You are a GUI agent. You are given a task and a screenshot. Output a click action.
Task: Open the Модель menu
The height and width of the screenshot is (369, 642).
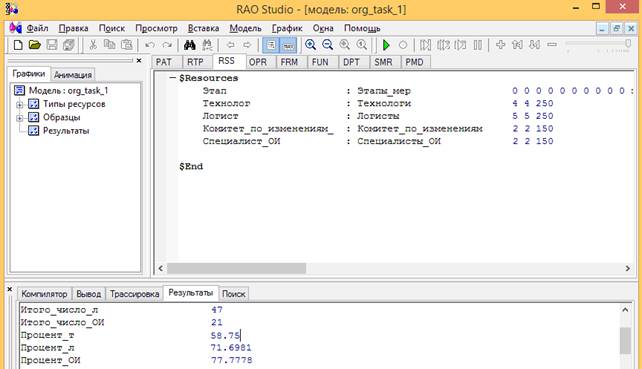[x=245, y=28]
